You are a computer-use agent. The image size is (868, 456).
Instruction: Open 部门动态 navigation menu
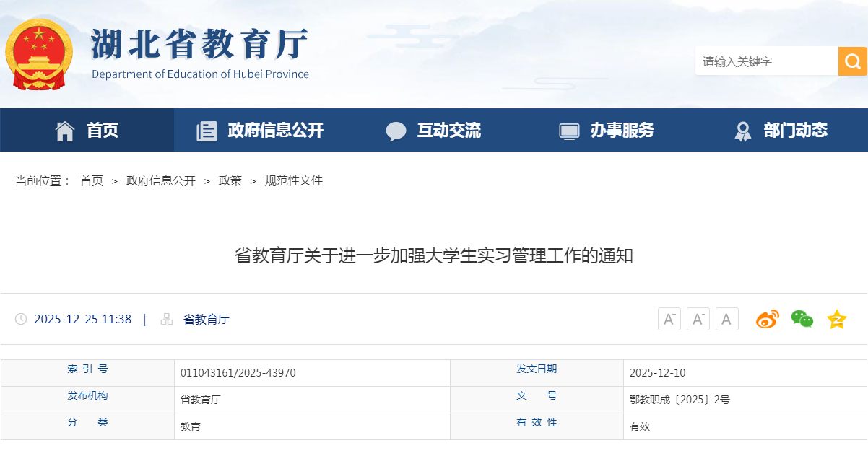[x=795, y=131]
